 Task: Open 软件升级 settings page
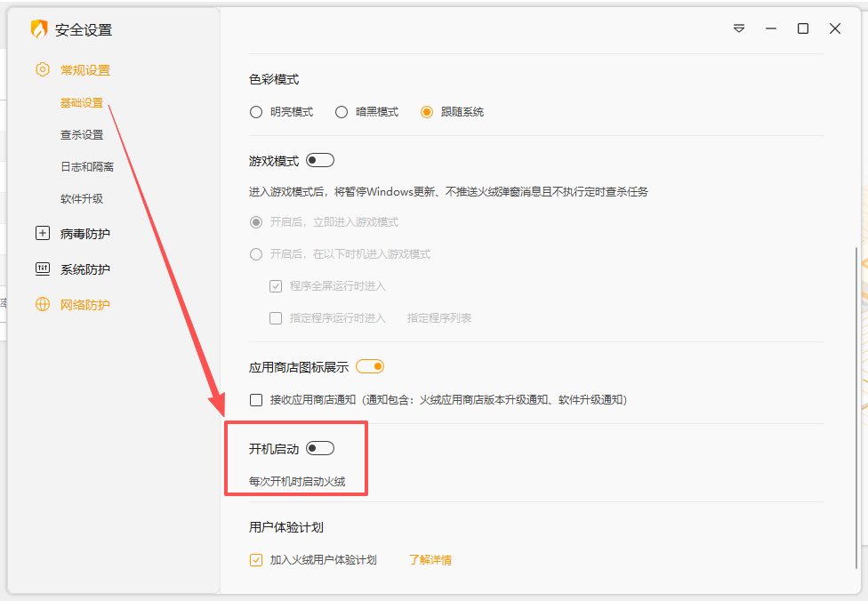click(x=82, y=199)
